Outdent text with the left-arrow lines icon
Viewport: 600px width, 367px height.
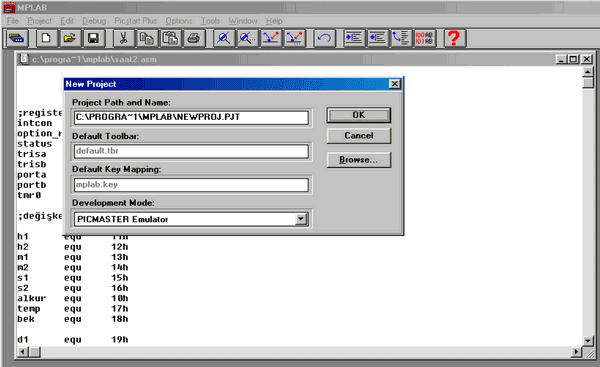377,38
